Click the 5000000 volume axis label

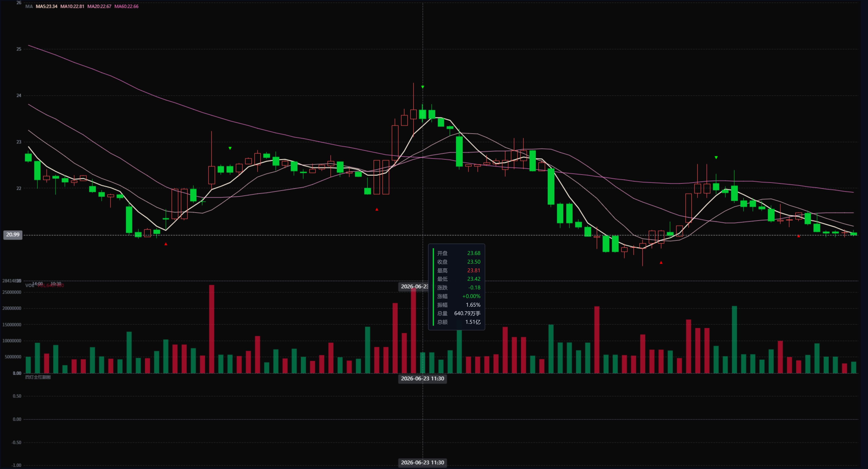point(13,357)
